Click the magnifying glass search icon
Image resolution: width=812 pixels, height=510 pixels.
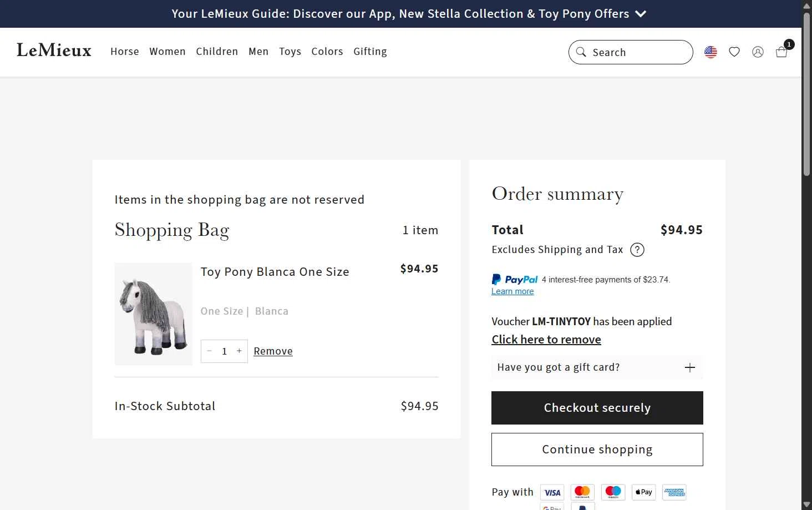point(581,52)
